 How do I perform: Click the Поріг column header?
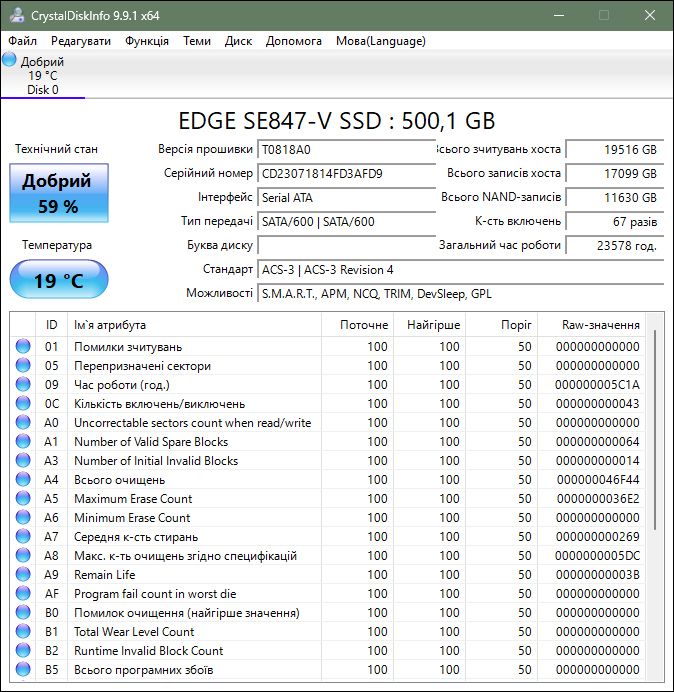(501, 325)
